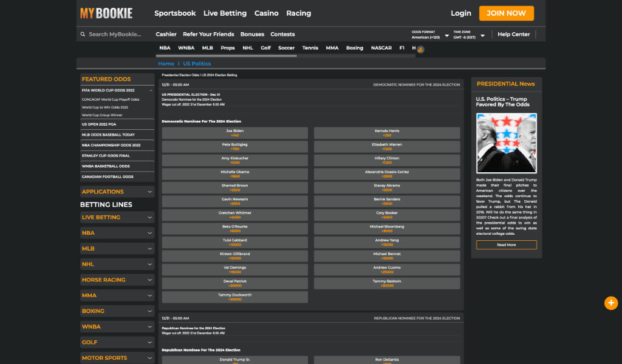Expand the Applications sidebar section
622x364 pixels.
(117, 192)
